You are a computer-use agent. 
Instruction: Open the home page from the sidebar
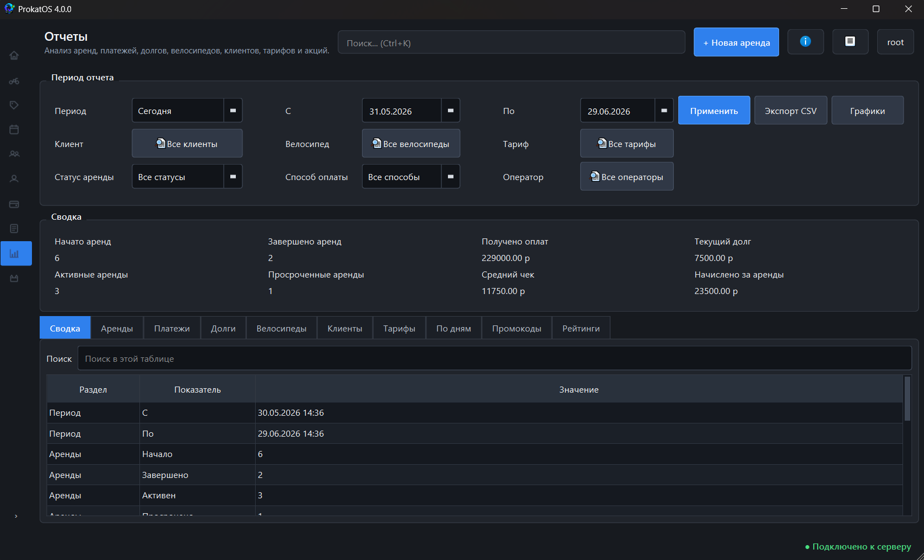[14, 56]
